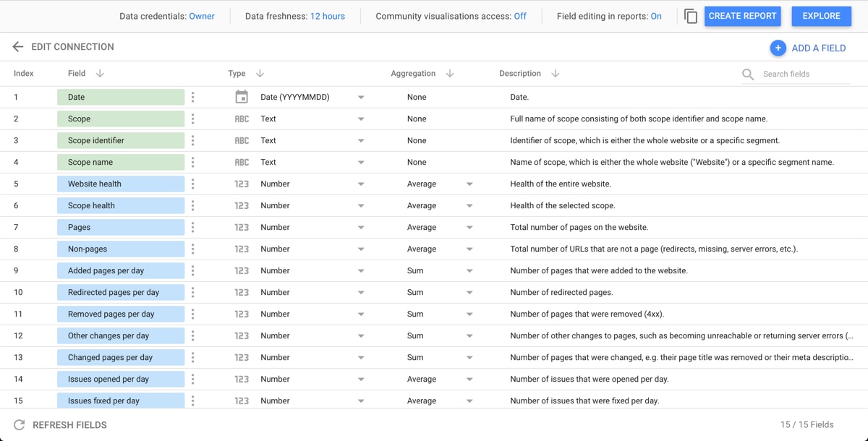Image resolution: width=868 pixels, height=441 pixels.
Task: Open three-dot menu for Scope identifier
Action: (193, 140)
